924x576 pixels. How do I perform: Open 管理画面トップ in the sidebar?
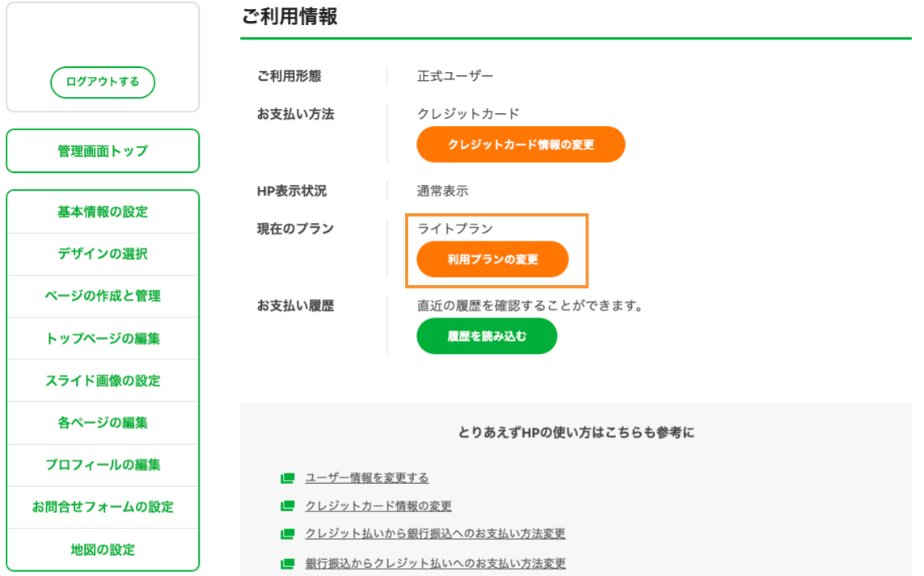(102, 150)
